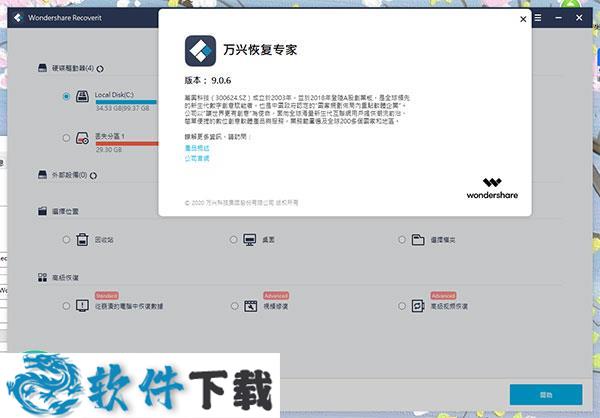Refresh the external devices list
Screen dimensions: 600x418
pyautogui.click(x=93, y=176)
